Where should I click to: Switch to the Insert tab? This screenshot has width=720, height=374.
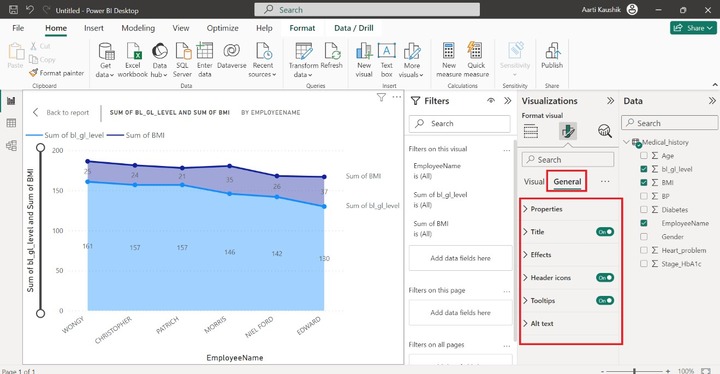(94, 28)
